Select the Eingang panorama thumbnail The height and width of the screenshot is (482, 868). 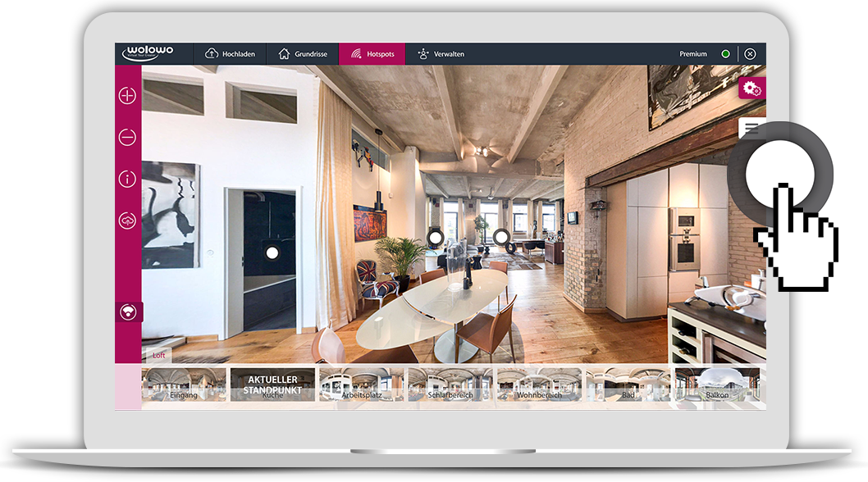point(184,384)
